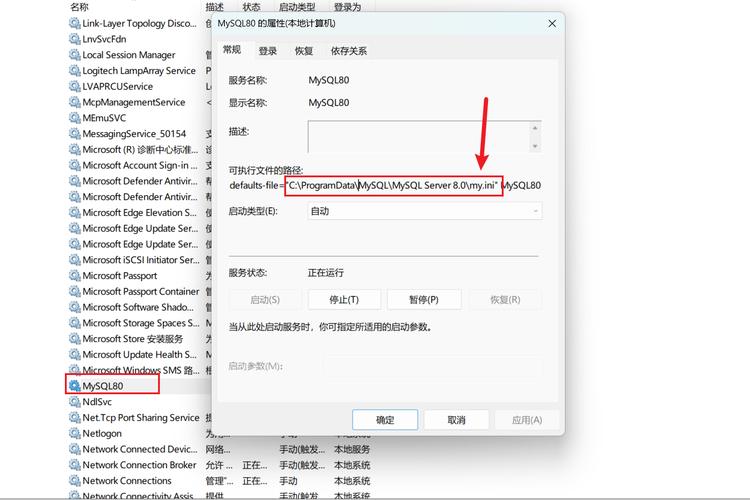
Task: Click gear icon beside Microsoft Store 安装服务
Action: tap(75, 339)
